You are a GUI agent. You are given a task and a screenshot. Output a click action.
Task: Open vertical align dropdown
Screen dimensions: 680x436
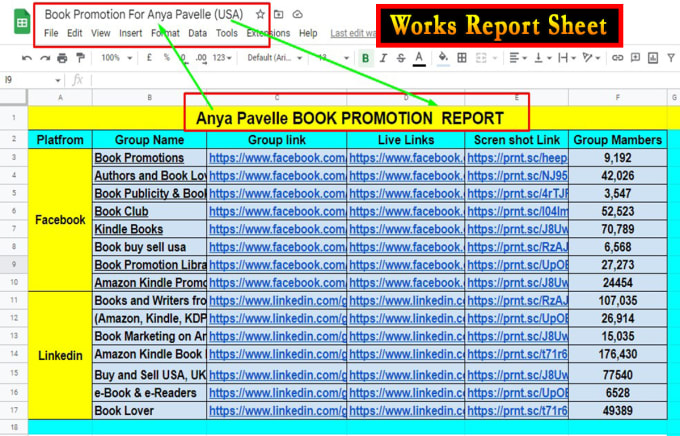(543, 58)
